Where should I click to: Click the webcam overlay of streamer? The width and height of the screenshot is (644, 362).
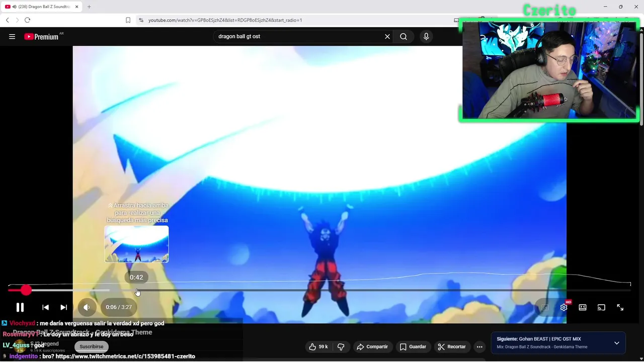[x=549, y=69]
